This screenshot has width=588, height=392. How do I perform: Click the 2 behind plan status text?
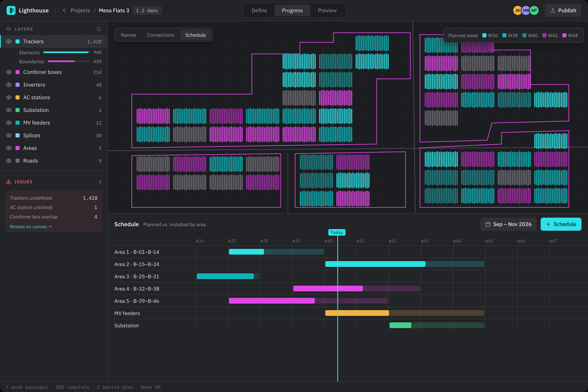[x=115, y=387]
